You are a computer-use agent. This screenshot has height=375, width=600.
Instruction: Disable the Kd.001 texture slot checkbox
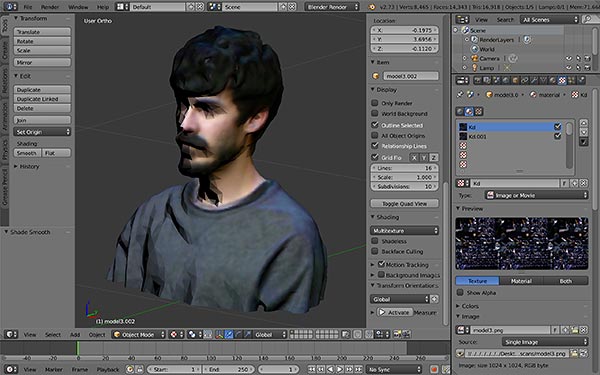pos(558,136)
